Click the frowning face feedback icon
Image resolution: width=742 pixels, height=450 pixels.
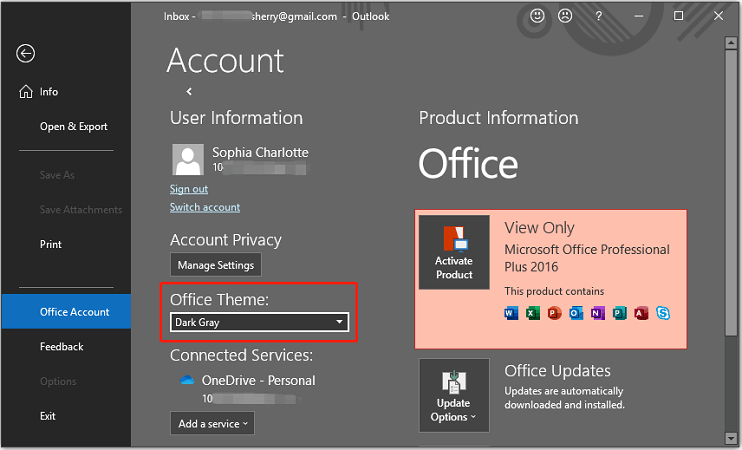coord(565,16)
